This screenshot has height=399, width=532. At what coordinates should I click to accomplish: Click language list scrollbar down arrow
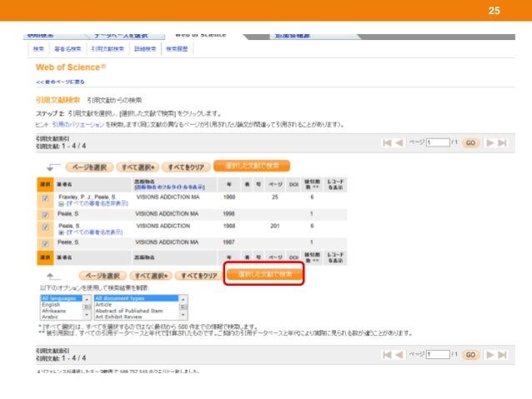[x=87, y=316]
